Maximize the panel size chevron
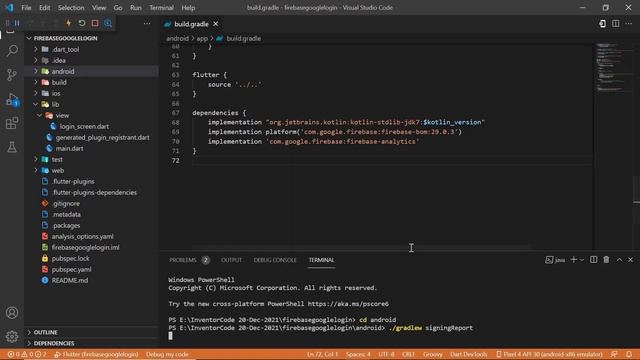Screen dimensions: 640x360 point(619,260)
